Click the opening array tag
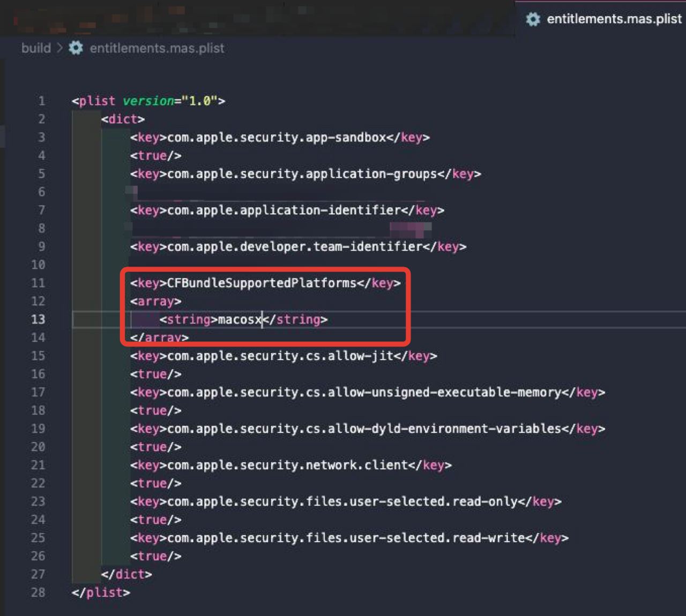Viewport: 686px width, 616px height. (155, 301)
